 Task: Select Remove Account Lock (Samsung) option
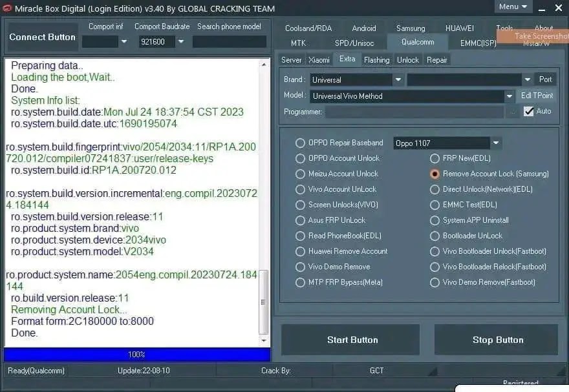(x=435, y=174)
